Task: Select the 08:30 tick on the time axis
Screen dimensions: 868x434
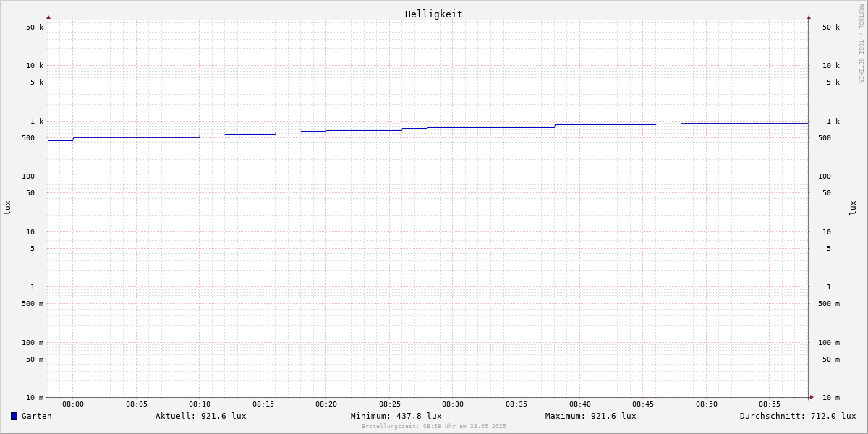Action: coord(453,404)
